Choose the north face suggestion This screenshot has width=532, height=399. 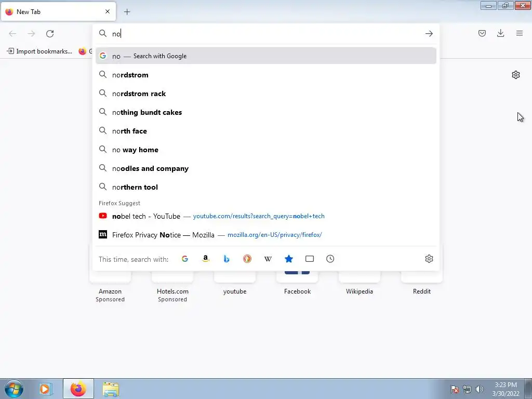click(x=266, y=131)
